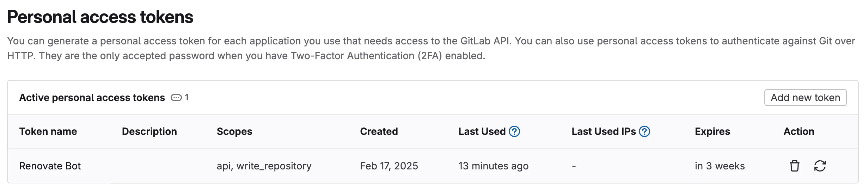Click the Created column header
The image size is (868, 193).
pos(379,131)
